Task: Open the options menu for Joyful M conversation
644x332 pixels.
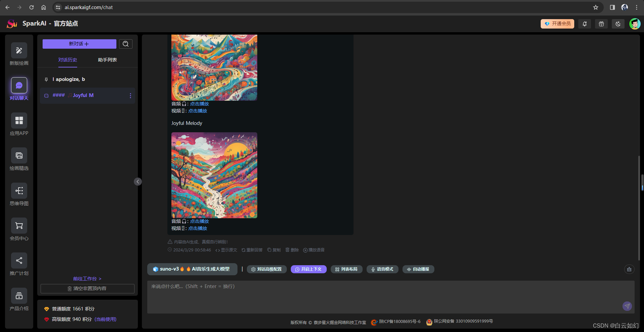Action: tap(130, 96)
